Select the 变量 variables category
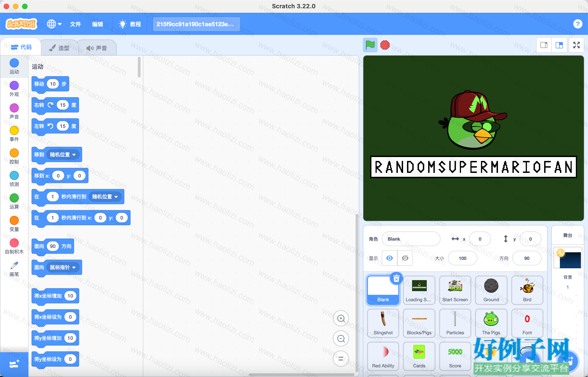The image size is (588, 377). point(14,224)
